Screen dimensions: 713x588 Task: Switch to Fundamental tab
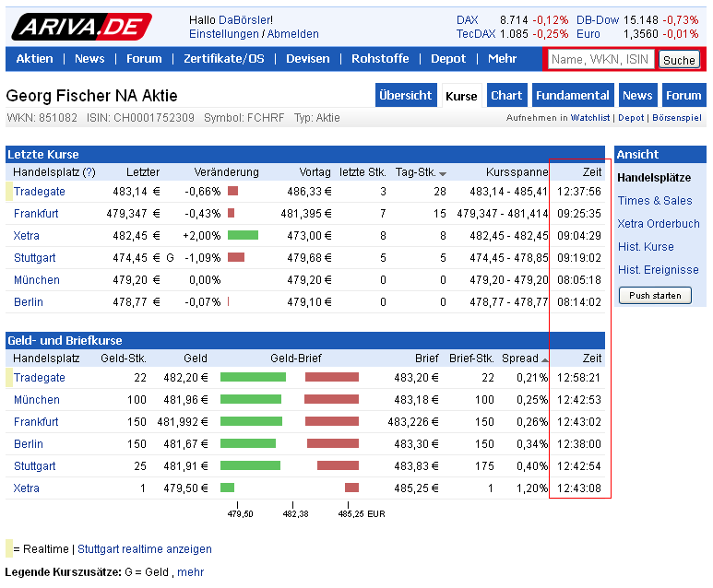573,95
